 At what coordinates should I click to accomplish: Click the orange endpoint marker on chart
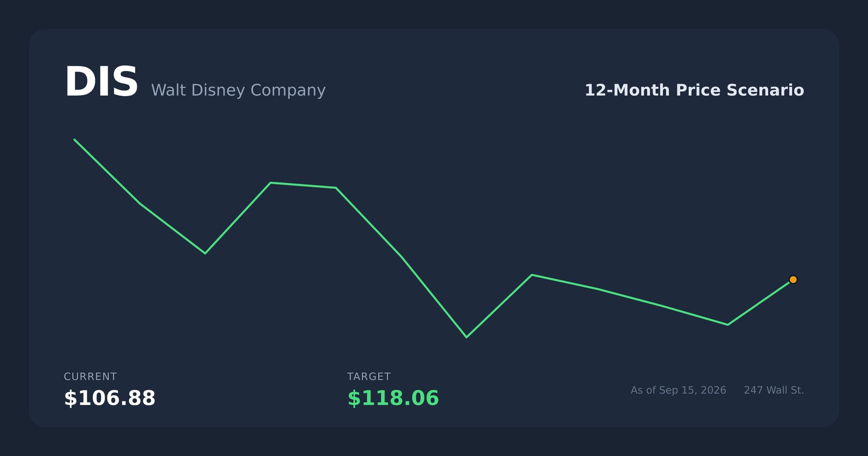click(793, 280)
